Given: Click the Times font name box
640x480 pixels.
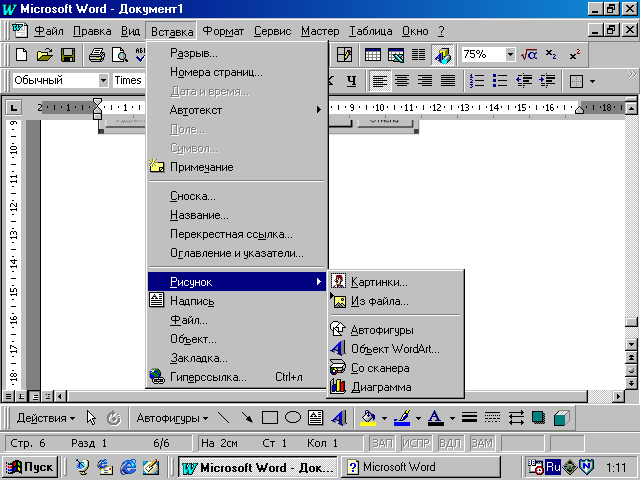Looking at the screenshot, I should click(x=128, y=80).
